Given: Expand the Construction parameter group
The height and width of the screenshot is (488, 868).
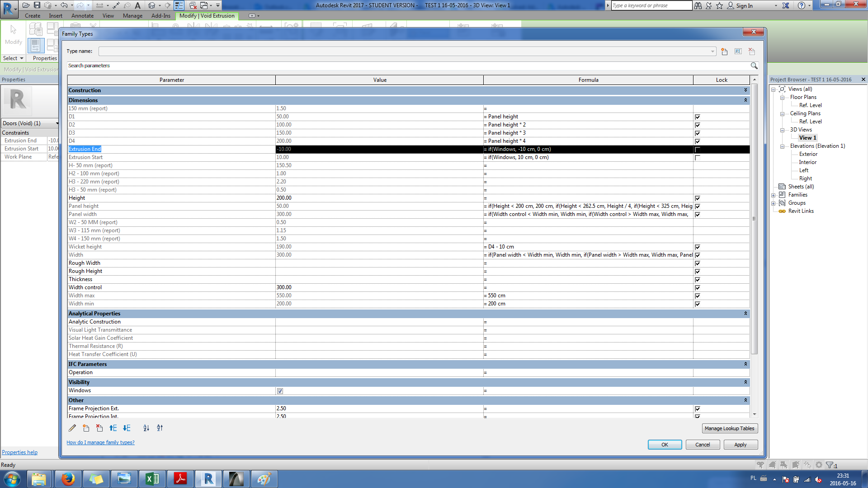Looking at the screenshot, I should pos(745,90).
